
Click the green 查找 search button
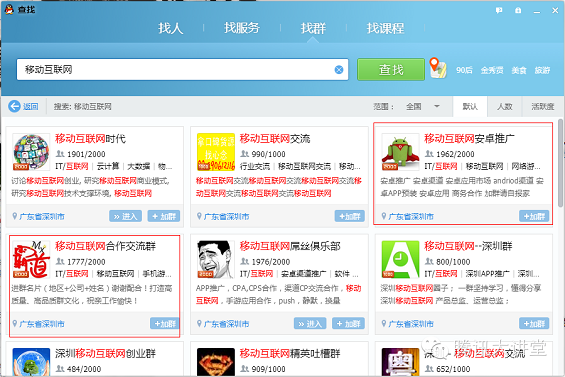pos(391,70)
